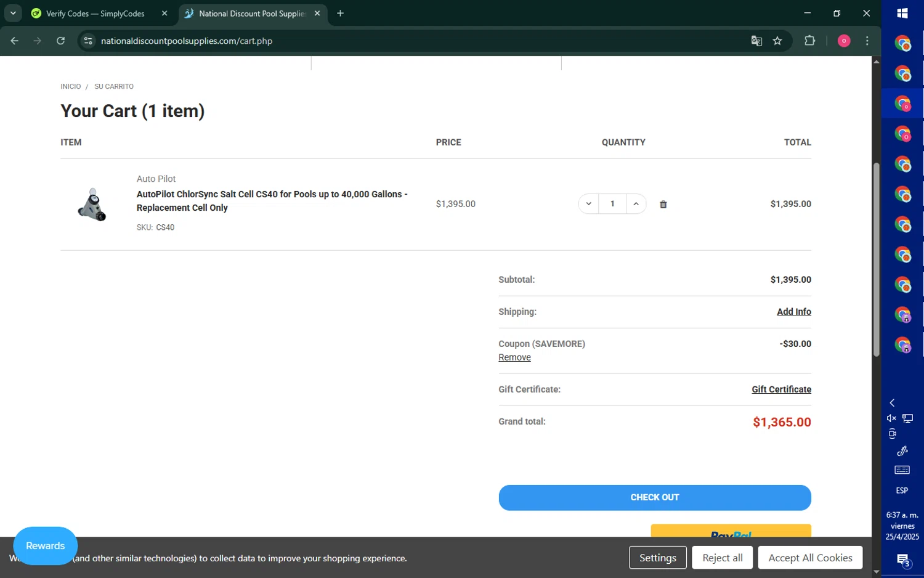
Task: Show hidden system tray icons chevron
Action: click(892, 402)
